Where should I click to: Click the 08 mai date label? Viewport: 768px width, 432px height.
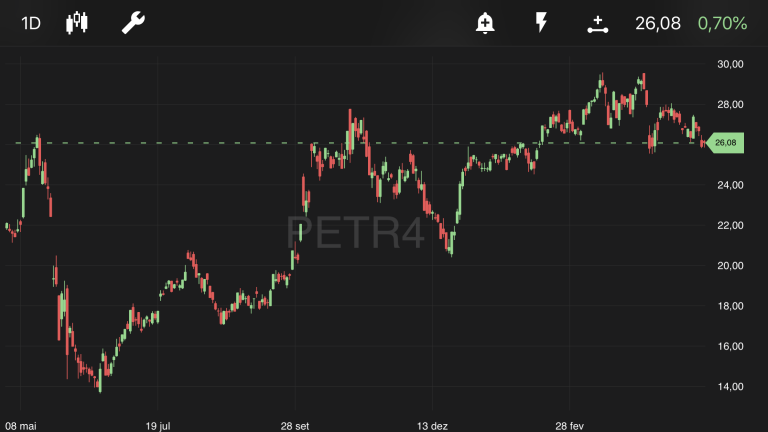tap(21, 426)
